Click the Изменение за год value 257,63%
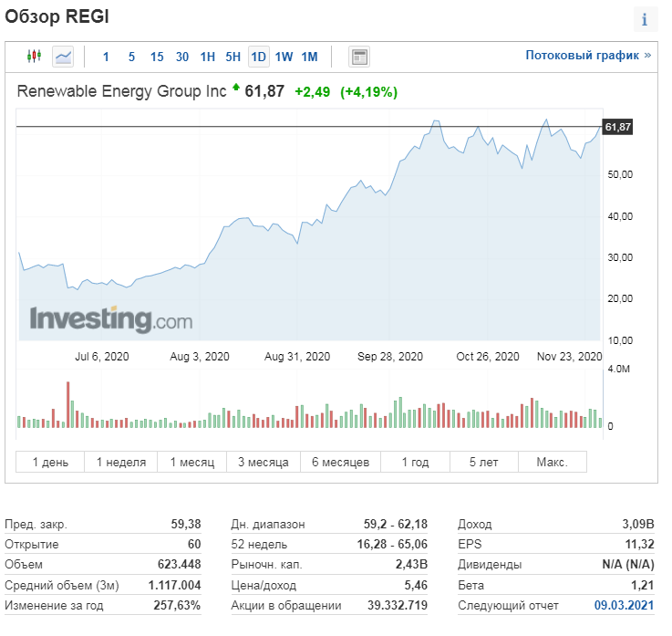The image size is (672, 636). pos(177,605)
